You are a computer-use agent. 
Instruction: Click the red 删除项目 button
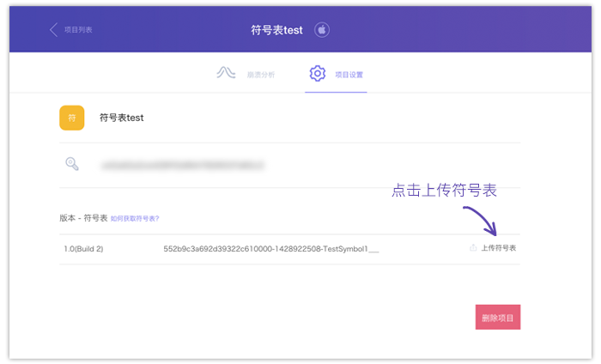point(498,318)
